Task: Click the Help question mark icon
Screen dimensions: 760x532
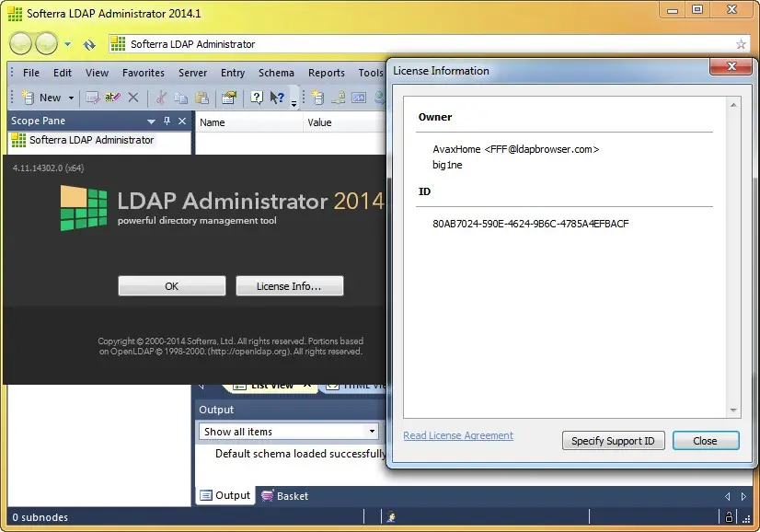Action: (257, 98)
